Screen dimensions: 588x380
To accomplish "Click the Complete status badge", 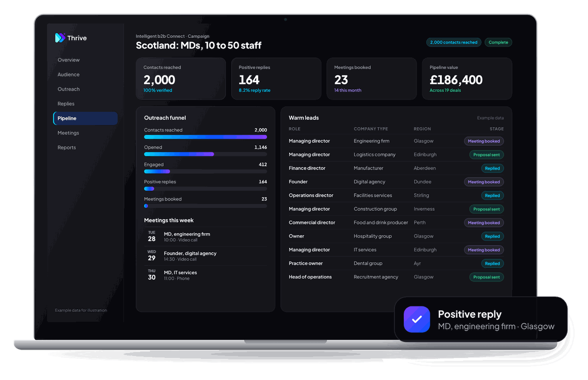I will (498, 42).
